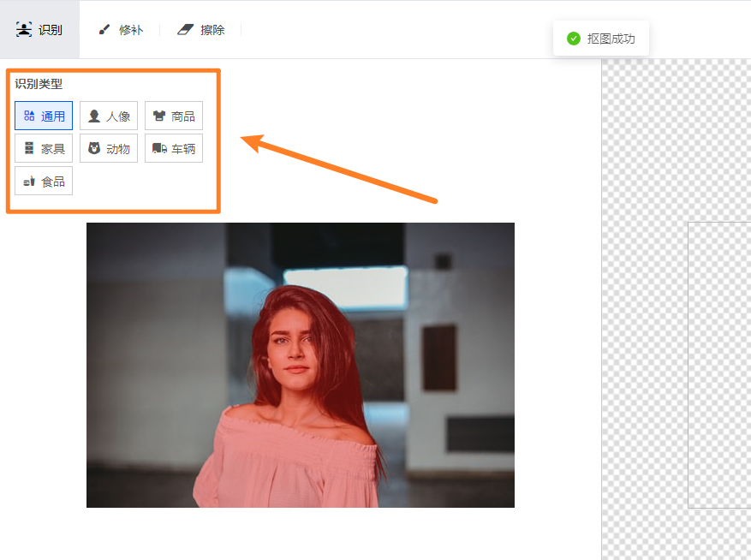Choose the 动物 animal bear icon

click(94, 148)
